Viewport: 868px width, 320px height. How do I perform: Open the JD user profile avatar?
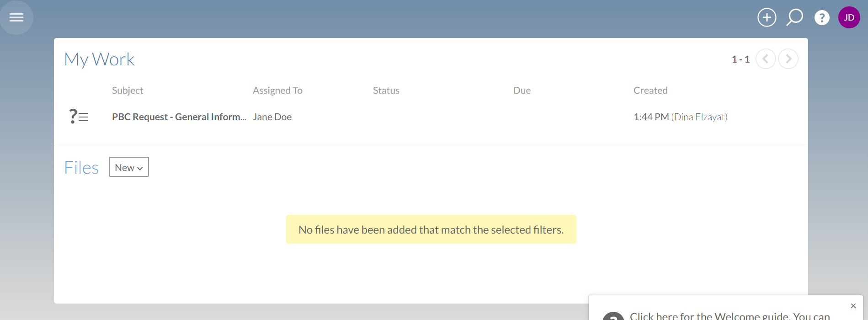pos(849,18)
